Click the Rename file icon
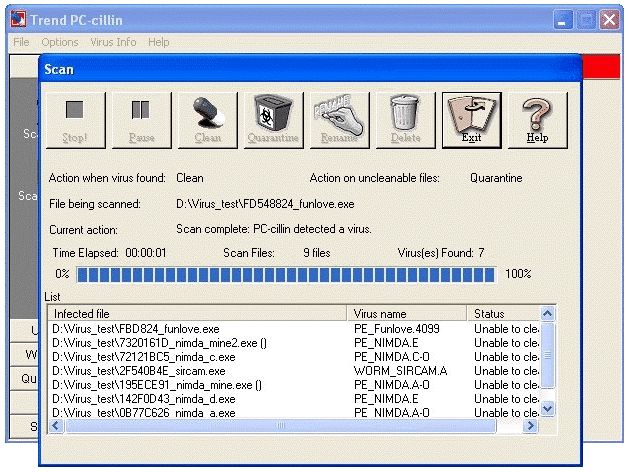 coord(339,120)
